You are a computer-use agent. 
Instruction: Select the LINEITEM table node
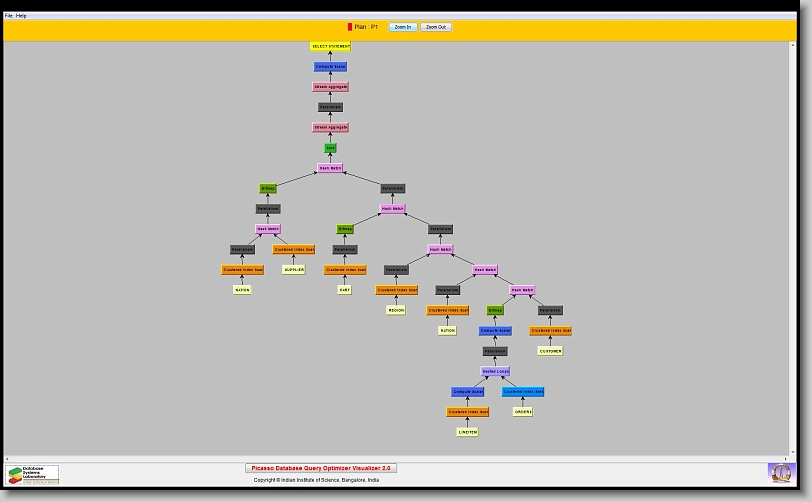pyautogui.click(x=468, y=432)
